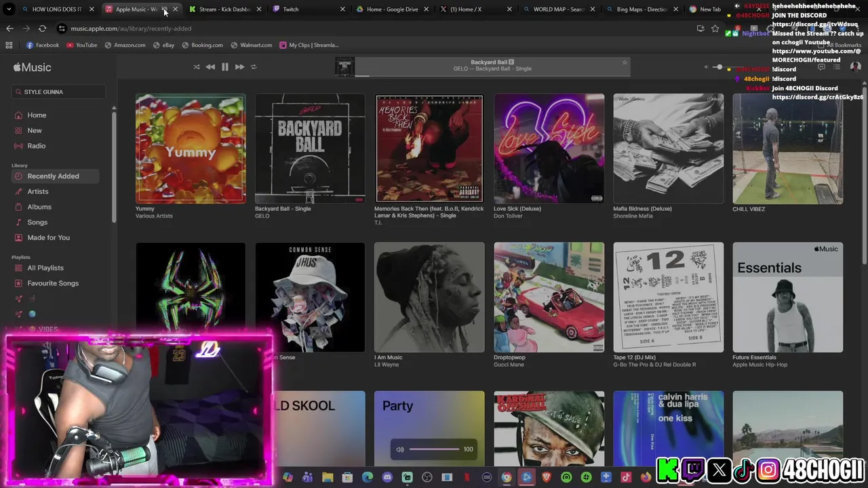Open the My Clips Streamlabs bookmark
The image size is (868, 488).
click(x=309, y=45)
